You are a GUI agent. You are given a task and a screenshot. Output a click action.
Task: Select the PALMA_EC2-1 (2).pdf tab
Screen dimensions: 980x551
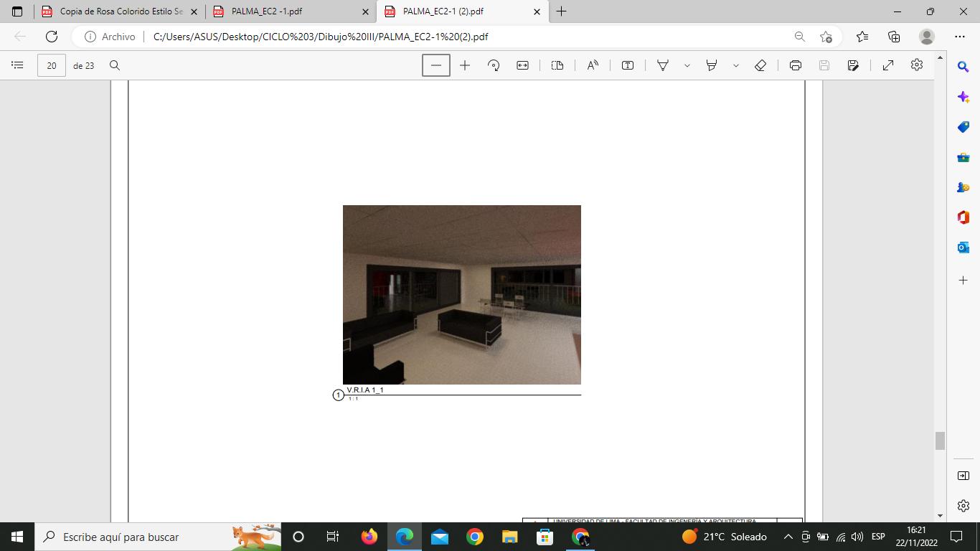click(x=463, y=11)
